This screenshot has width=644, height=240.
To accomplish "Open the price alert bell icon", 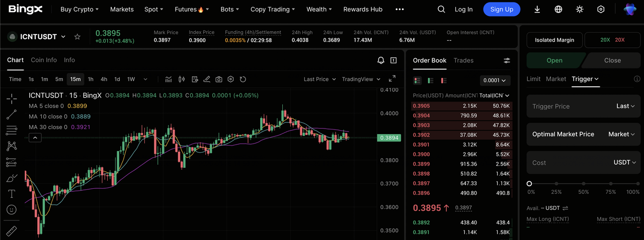I will (381, 60).
